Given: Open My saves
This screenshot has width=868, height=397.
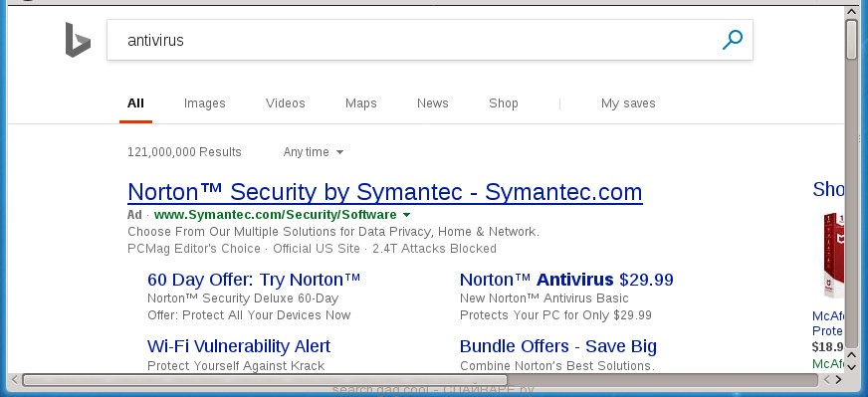Looking at the screenshot, I should click(628, 103).
